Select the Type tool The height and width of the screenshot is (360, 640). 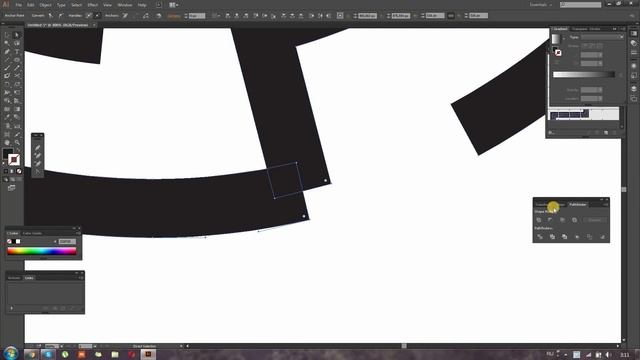click(x=17, y=52)
